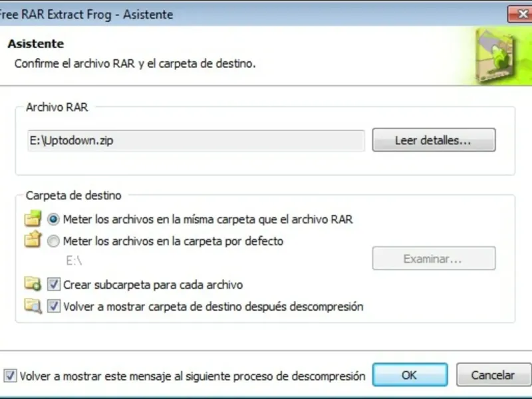Select 'Meter los archivos en la mísma carpeta' radio

[53, 219]
